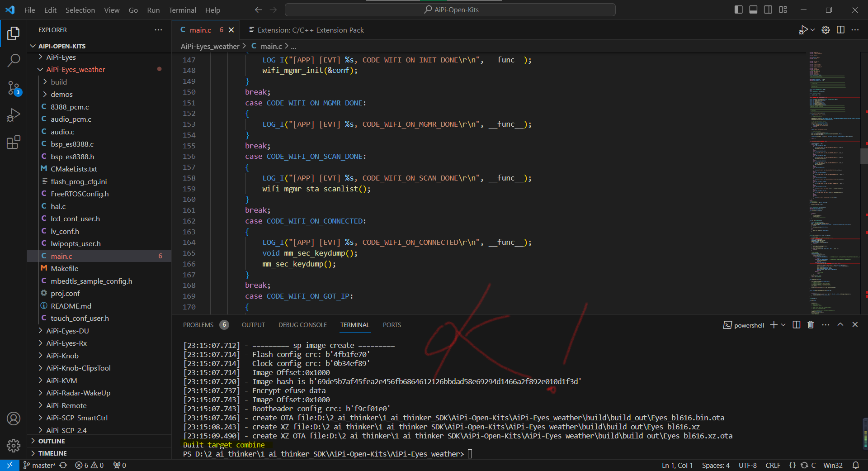Switch to the OUTPUT panel tab

pos(253,325)
